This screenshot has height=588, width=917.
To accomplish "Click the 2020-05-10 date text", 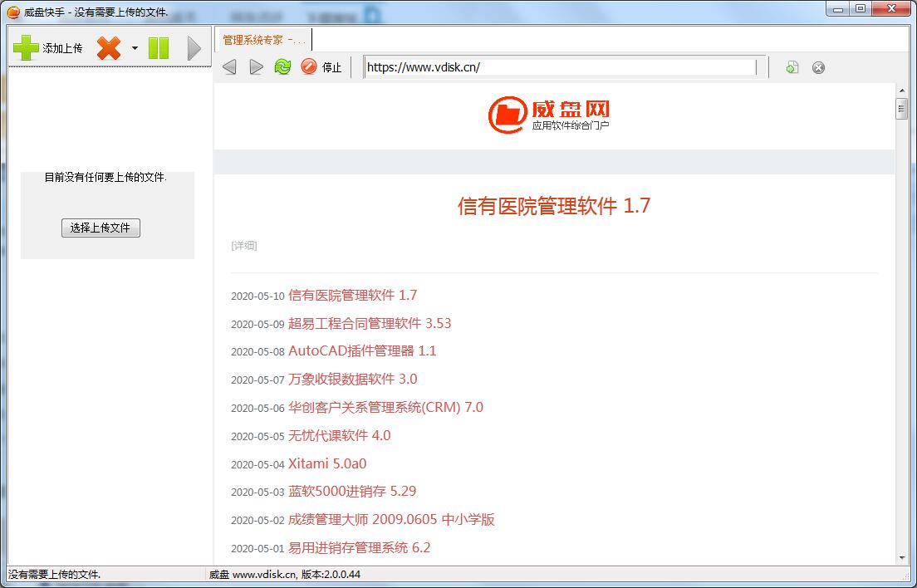I will [x=257, y=296].
